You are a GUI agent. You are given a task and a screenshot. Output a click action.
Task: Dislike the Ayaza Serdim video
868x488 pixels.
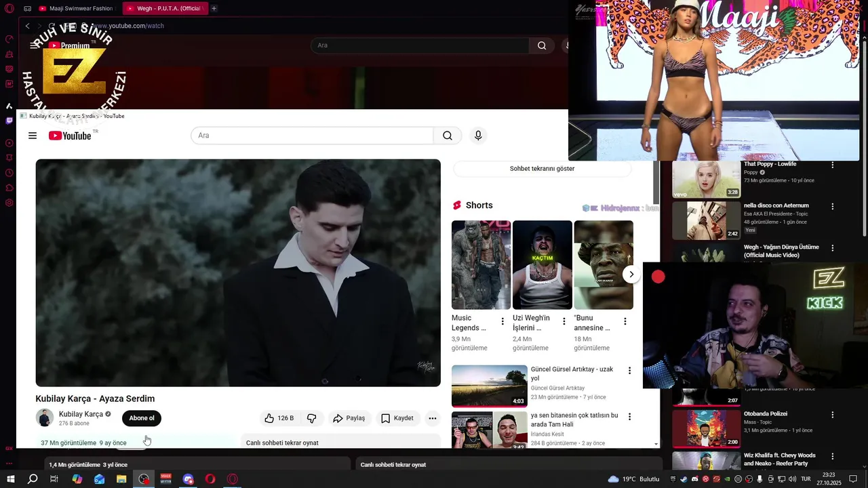[x=311, y=418]
